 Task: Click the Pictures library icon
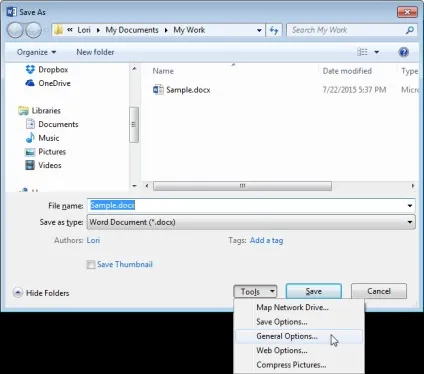[30, 152]
